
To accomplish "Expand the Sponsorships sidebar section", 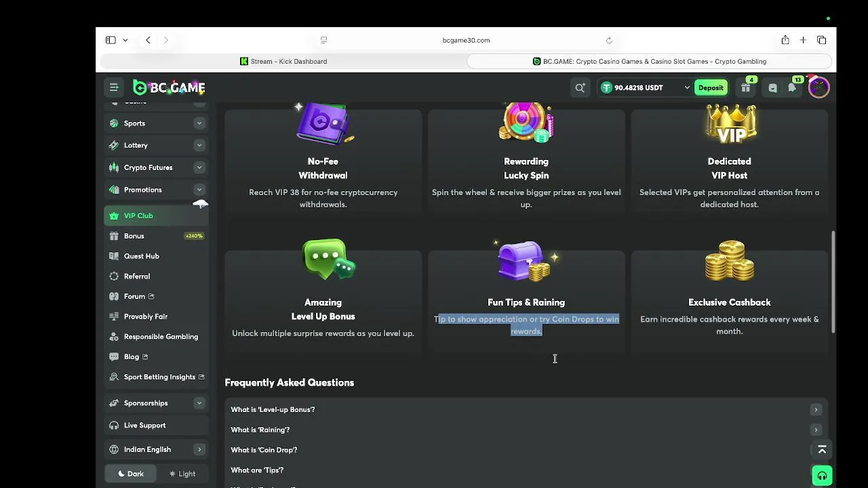I will coord(199,403).
